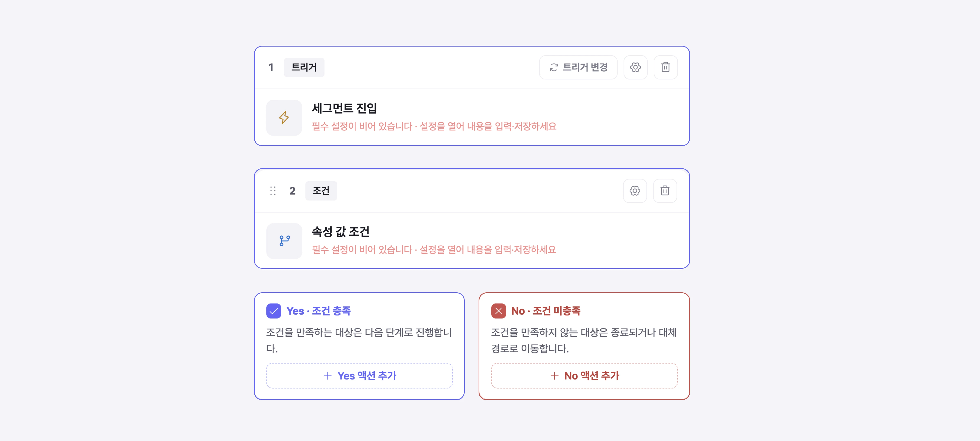Screen dimensions: 980x441
Task: Delete trigger step with trash icon
Action: [x=665, y=67]
